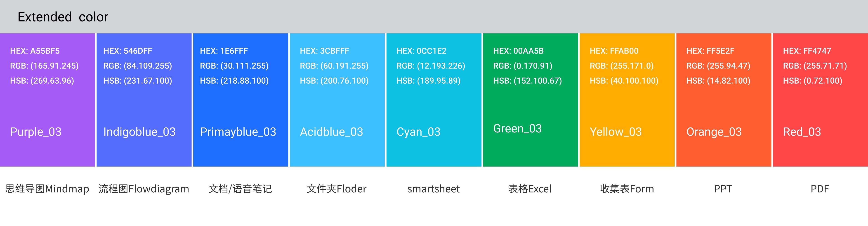868x226 pixels.
Task: Select the Acidblue_03 swatch
Action: click(x=337, y=100)
